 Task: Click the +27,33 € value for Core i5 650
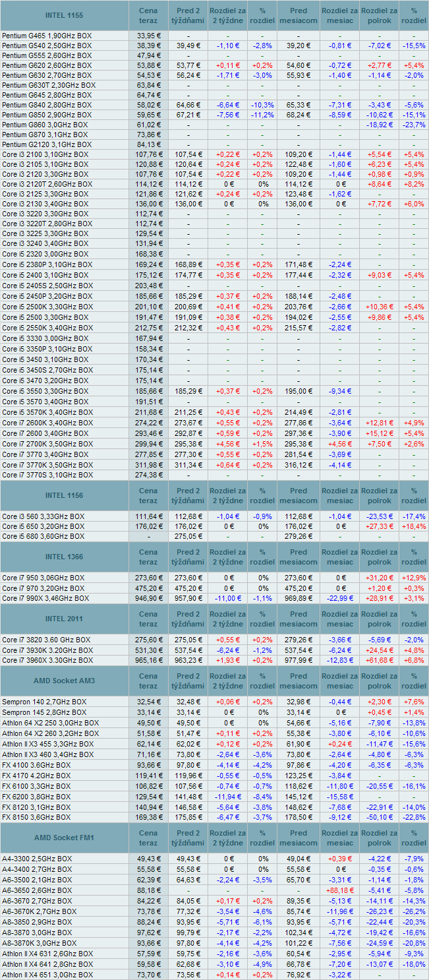click(379, 526)
